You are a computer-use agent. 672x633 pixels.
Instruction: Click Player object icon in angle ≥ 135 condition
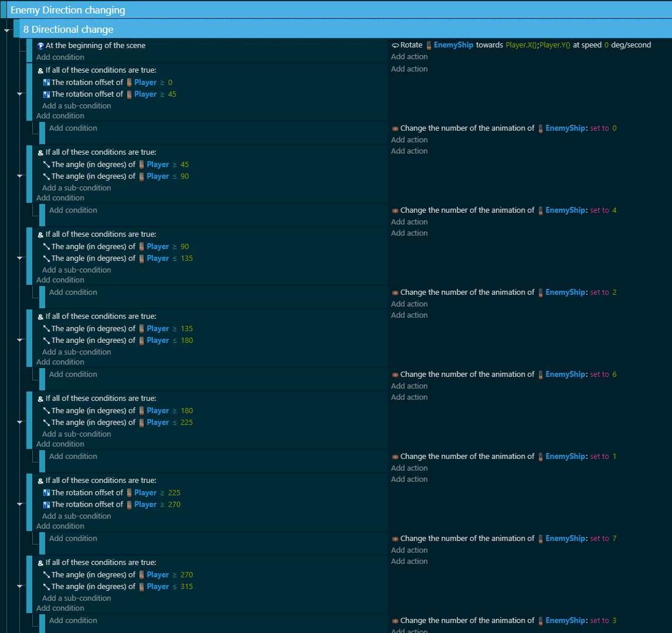tap(141, 329)
